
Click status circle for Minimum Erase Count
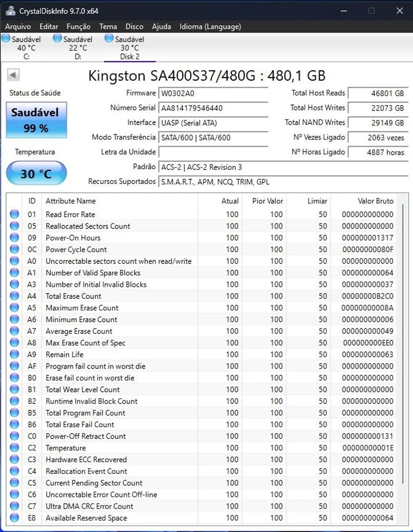click(x=15, y=319)
